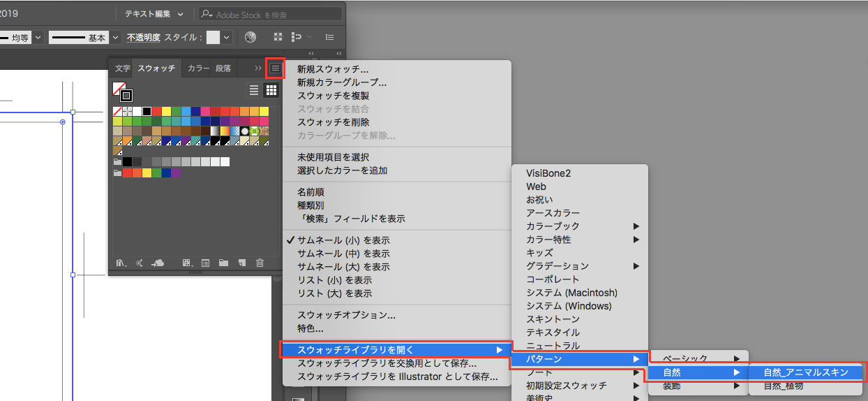Click the 不透明度 opacity link
Screen dimensions: 868x401
(x=144, y=38)
